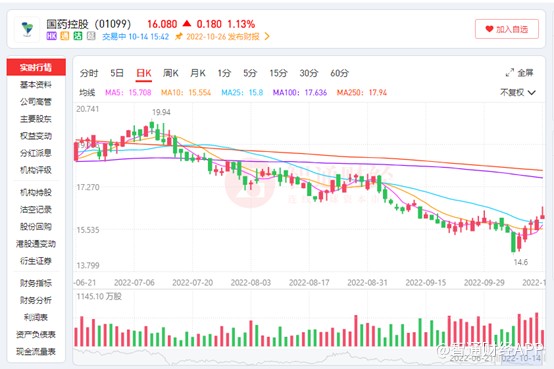The height and width of the screenshot is (369, 554).
Task: Select the 月K monthly chart tab
Action: [198, 73]
